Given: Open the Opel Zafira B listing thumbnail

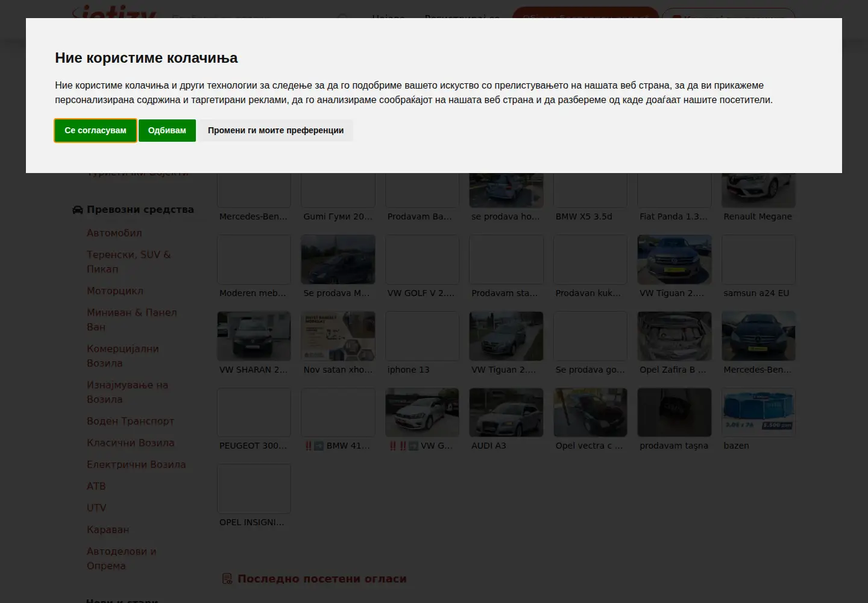Looking at the screenshot, I should 675,336.
